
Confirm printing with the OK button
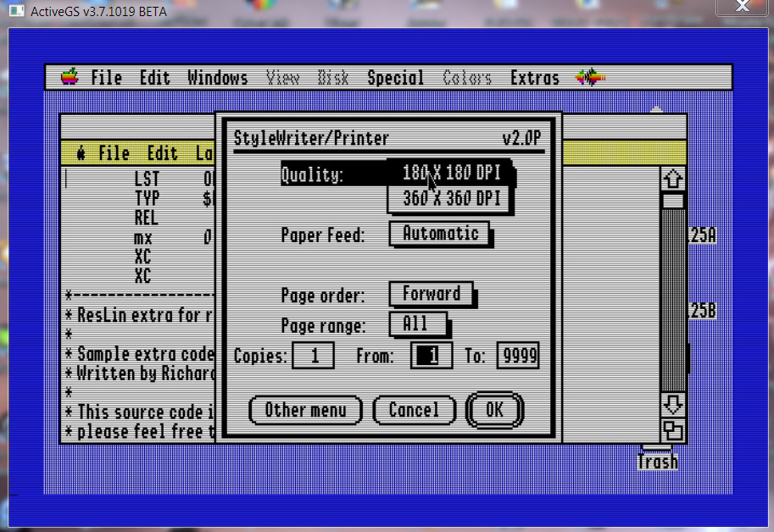494,410
